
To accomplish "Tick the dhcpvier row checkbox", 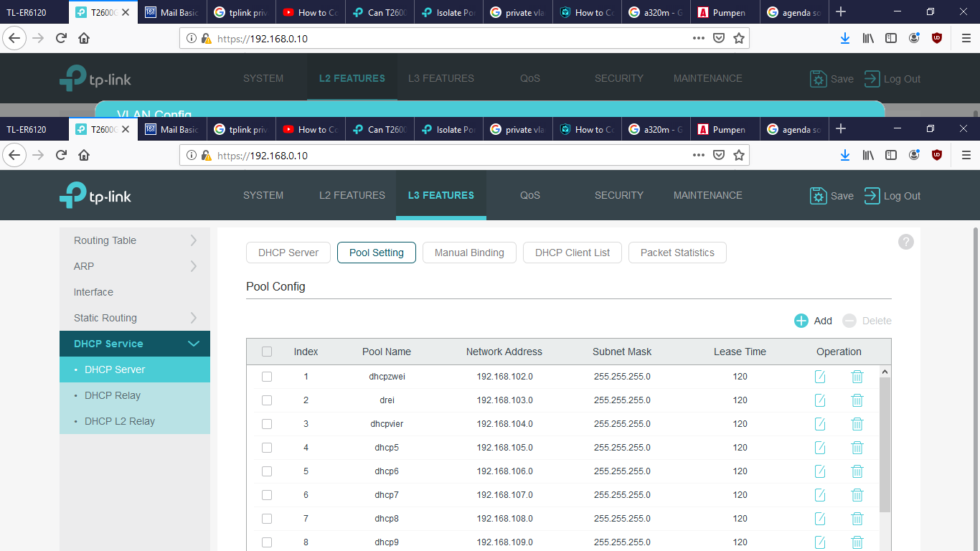I will (x=267, y=424).
